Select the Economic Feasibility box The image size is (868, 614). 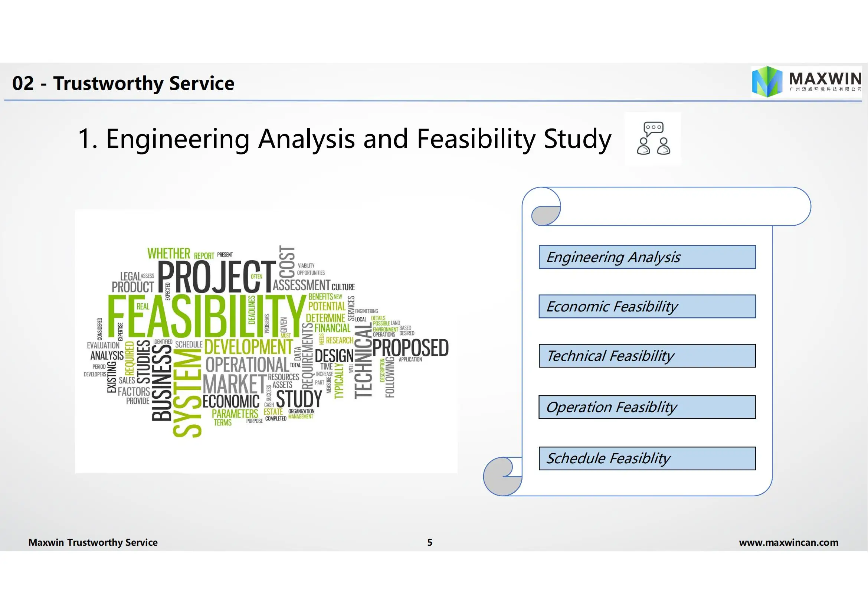point(647,307)
